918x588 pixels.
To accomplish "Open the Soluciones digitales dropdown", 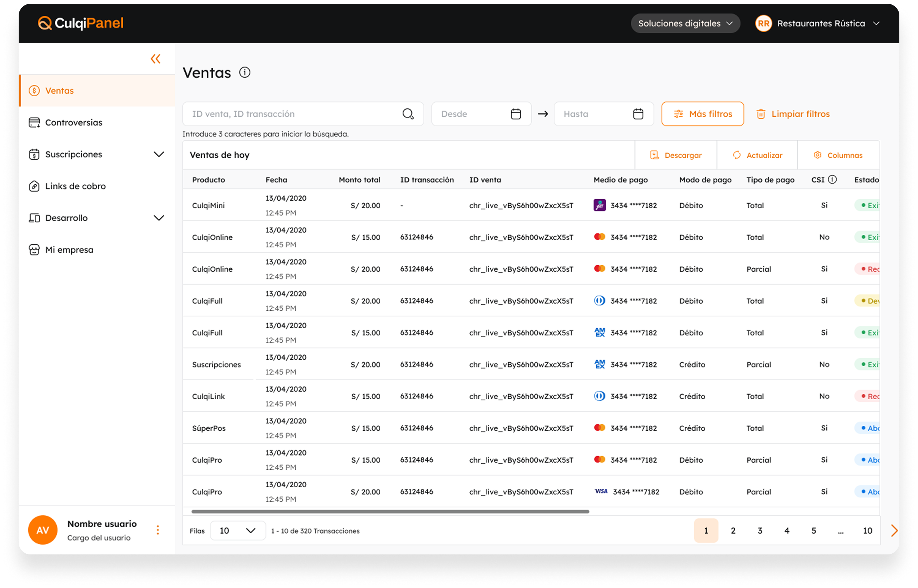I will click(x=685, y=23).
